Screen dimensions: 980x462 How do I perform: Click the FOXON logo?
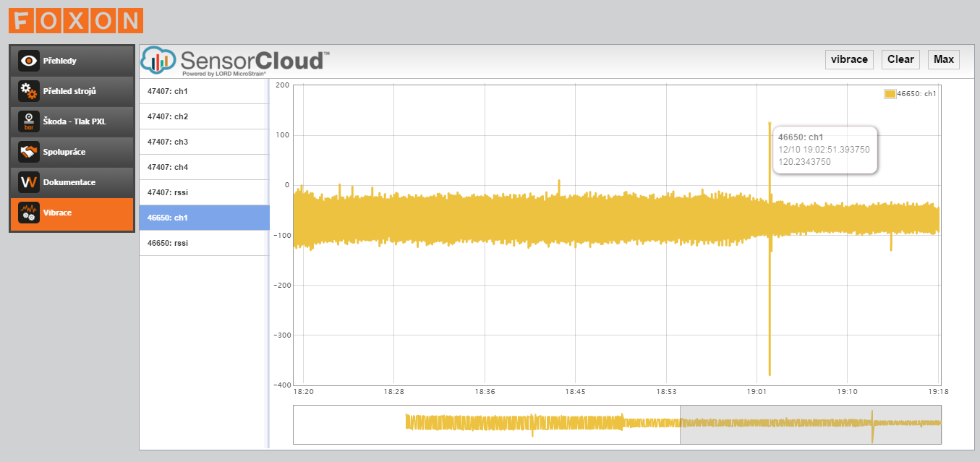click(76, 20)
